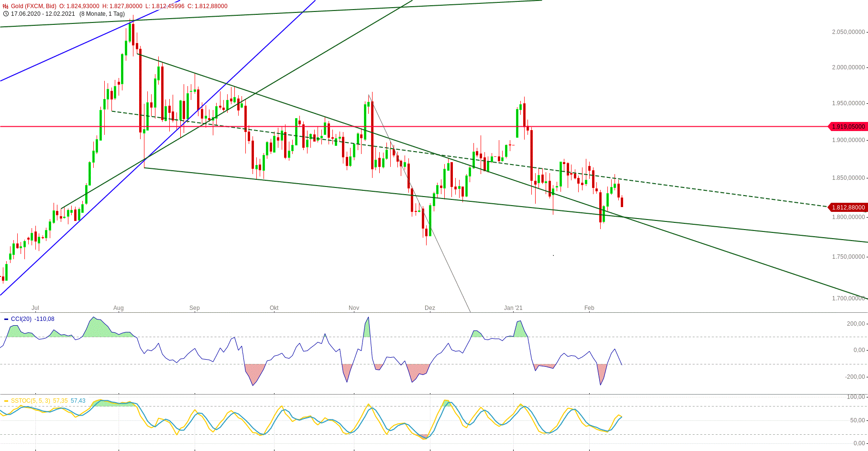Click the Feb label on the time axis
Image resolution: width=868 pixels, height=451 pixels.
tap(589, 308)
